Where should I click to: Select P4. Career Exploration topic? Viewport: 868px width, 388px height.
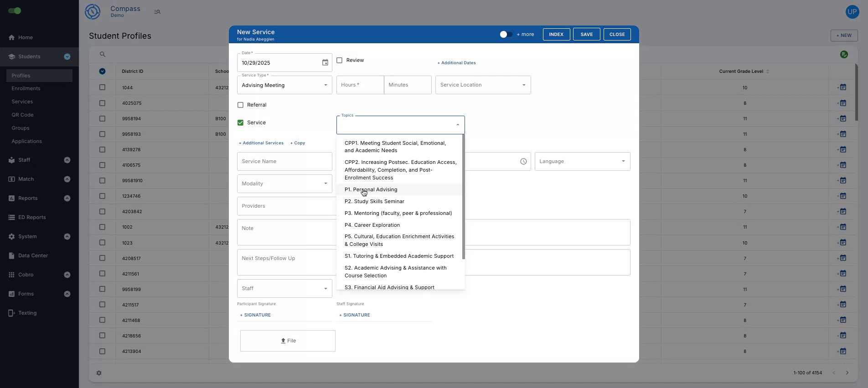point(372,225)
